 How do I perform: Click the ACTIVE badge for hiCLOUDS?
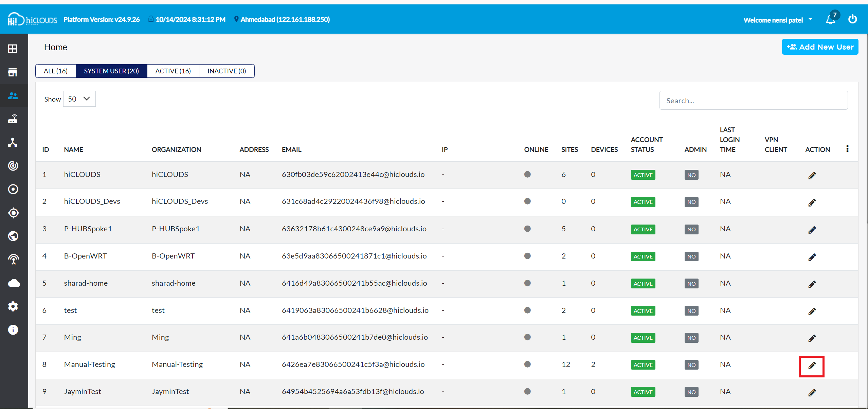point(643,175)
